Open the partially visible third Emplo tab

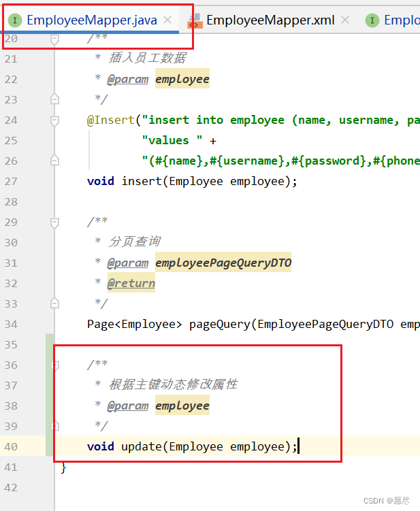point(402,20)
